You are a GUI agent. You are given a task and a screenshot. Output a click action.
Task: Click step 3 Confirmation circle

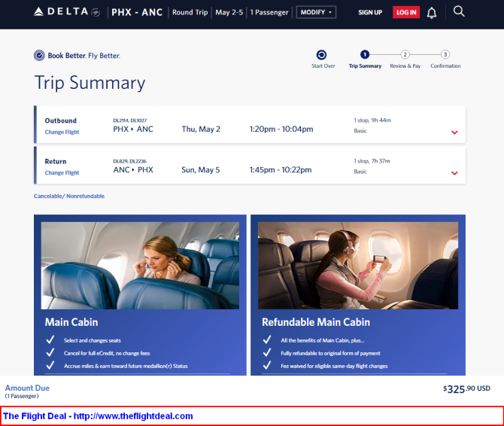(x=445, y=54)
